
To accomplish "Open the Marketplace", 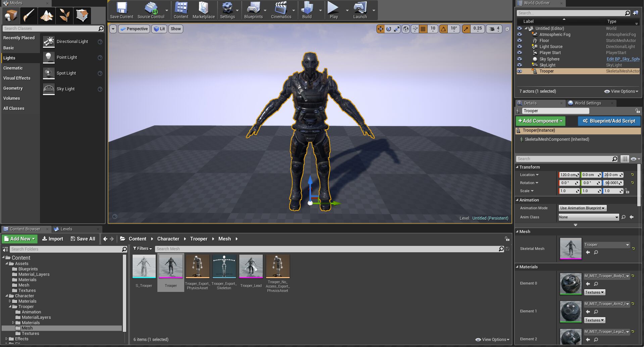I will (x=203, y=10).
